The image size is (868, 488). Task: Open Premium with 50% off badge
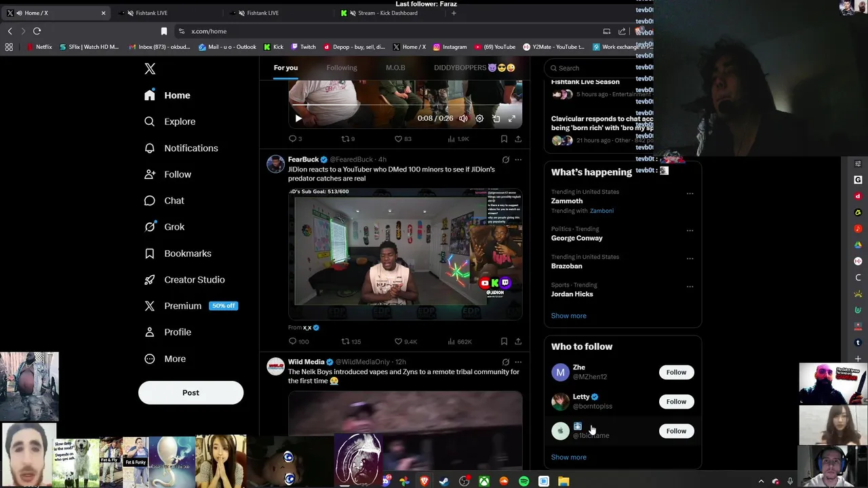click(x=191, y=306)
